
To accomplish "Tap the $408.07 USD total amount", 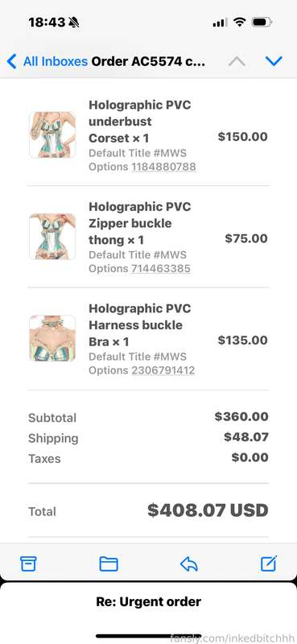I will pos(208,510).
